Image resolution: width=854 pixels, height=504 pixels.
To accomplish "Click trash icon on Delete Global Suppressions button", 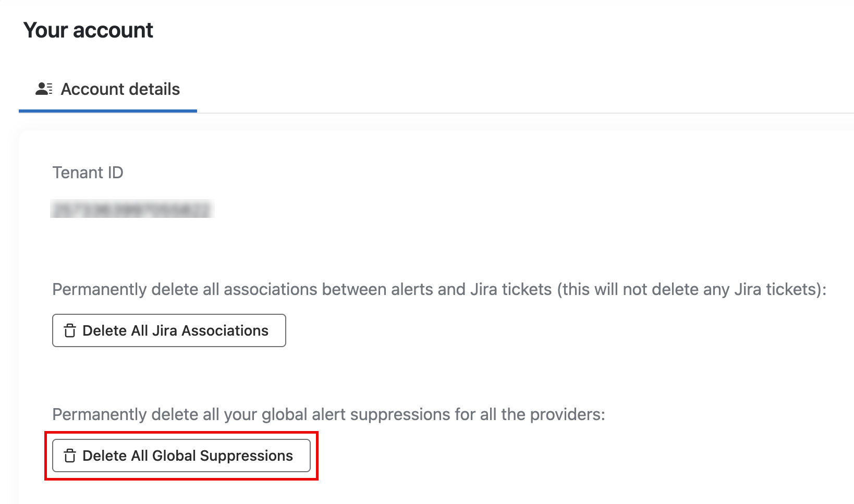I will pyautogui.click(x=69, y=456).
